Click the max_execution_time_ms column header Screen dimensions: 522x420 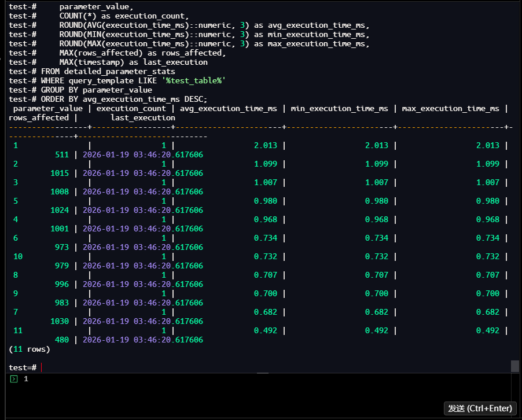click(x=450, y=109)
